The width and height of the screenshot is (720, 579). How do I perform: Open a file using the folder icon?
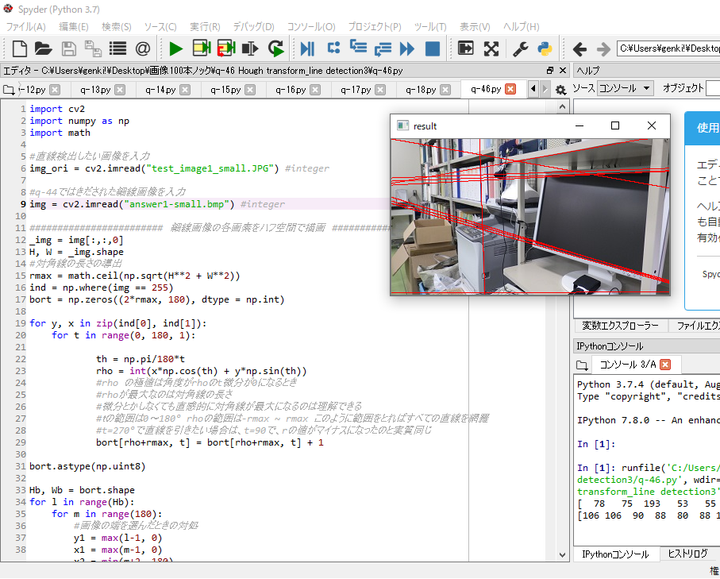tap(43, 48)
